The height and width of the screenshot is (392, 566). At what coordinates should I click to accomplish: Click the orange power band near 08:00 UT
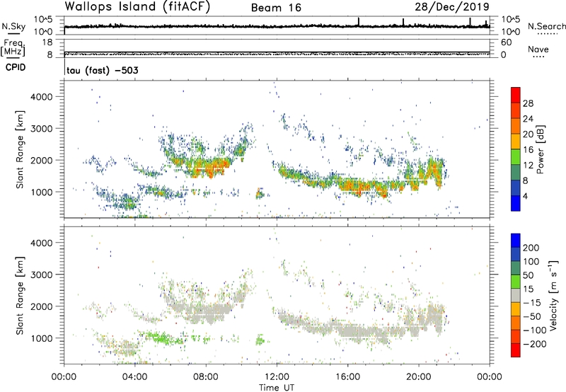pyautogui.click(x=210, y=168)
